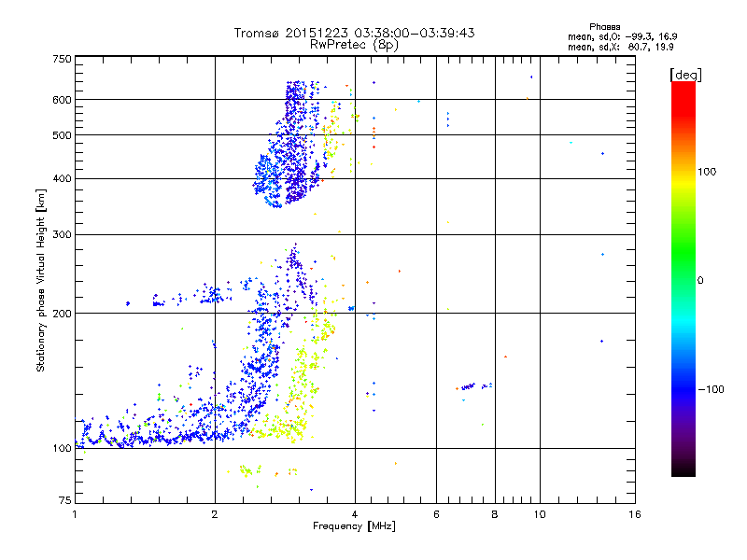
Task: Click the y-axis tick label '750'
Action: coord(63,59)
